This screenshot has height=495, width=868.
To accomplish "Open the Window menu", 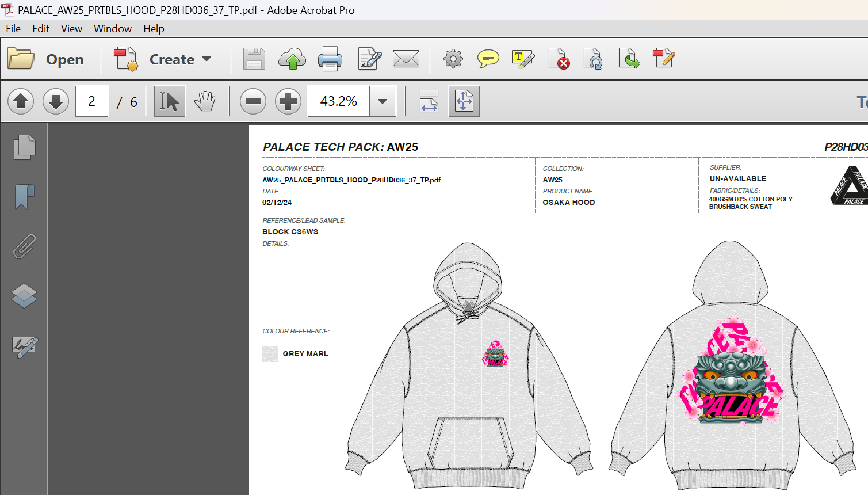I will point(113,29).
